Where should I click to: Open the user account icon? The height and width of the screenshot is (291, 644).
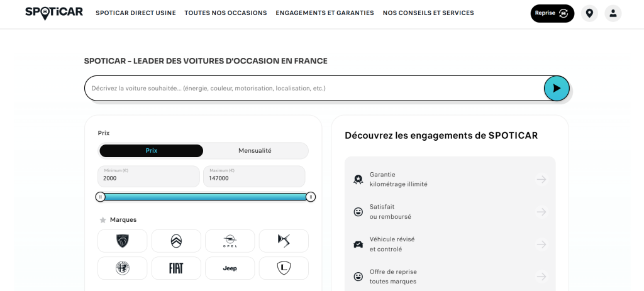[613, 14]
